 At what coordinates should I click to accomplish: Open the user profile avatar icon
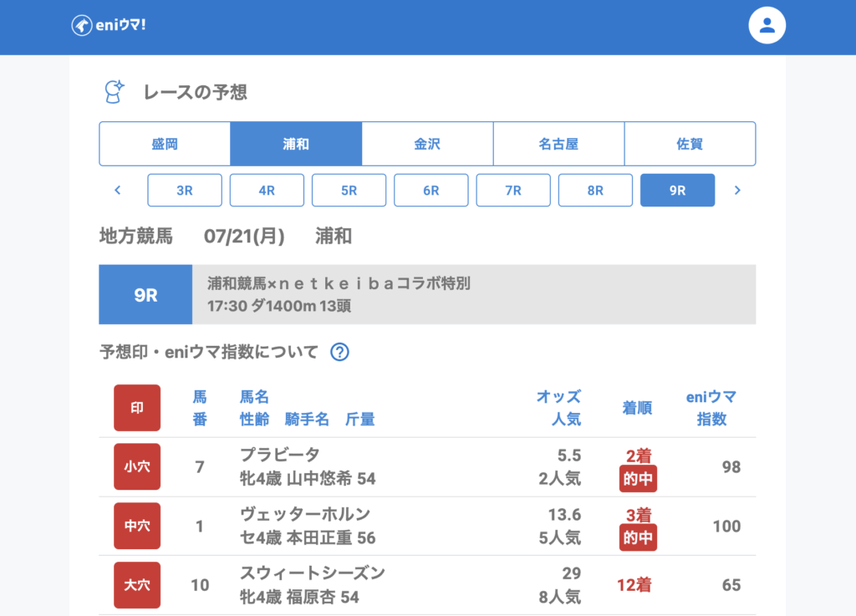tap(767, 26)
